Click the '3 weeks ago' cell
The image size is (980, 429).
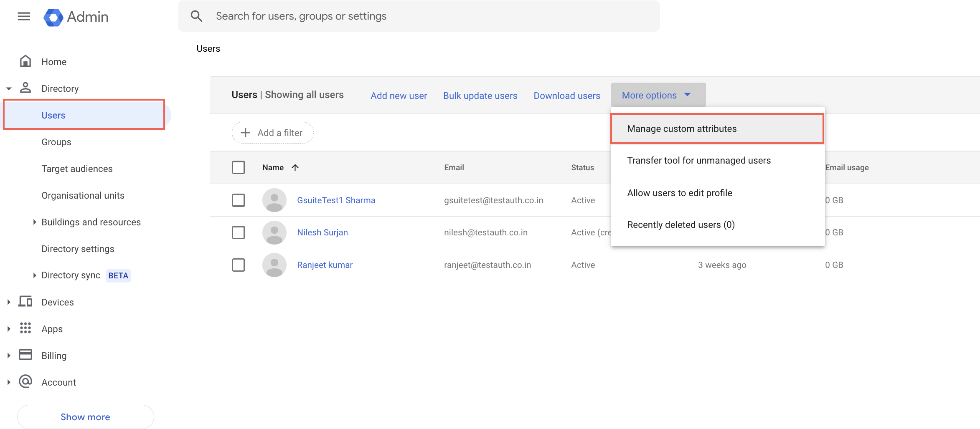coord(722,265)
